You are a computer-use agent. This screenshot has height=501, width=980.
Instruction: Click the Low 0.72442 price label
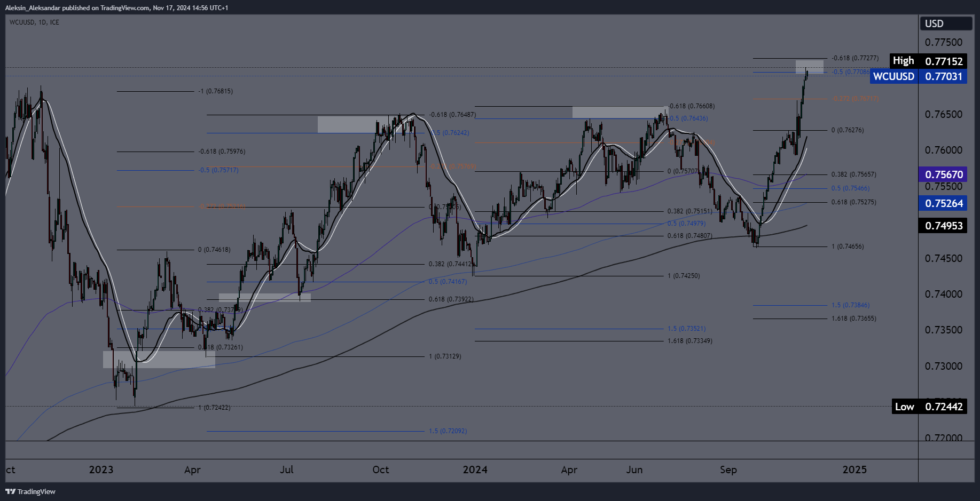[929, 407]
